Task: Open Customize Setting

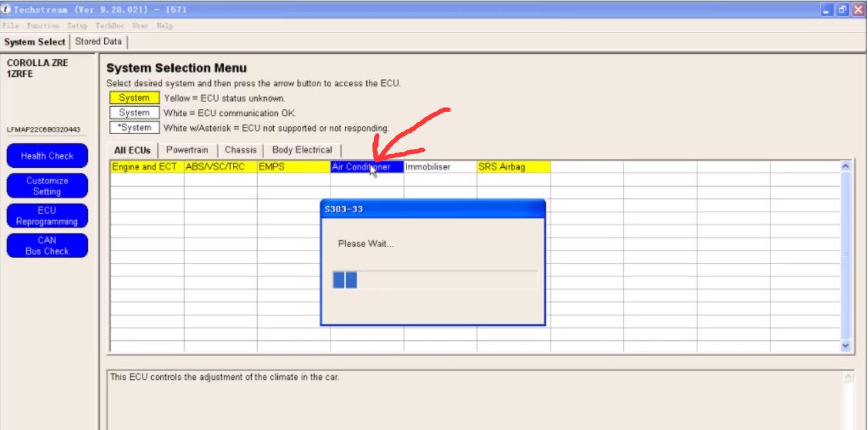Action: pyautogui.click(x=47, y=186)
